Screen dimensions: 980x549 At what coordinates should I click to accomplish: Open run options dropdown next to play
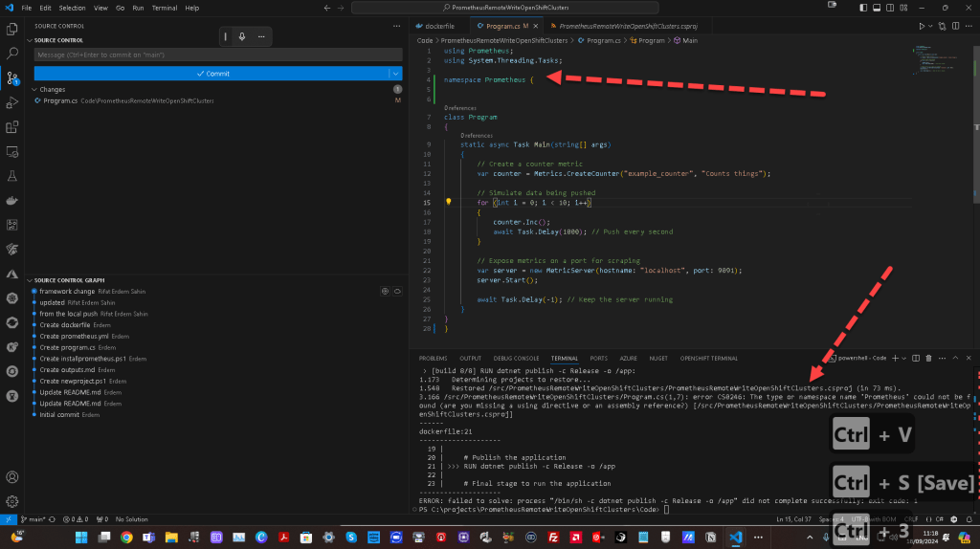pyautogui.click(x=930, y=26)
